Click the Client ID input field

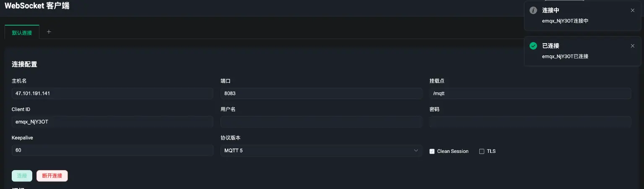click(x=112, y=122)
